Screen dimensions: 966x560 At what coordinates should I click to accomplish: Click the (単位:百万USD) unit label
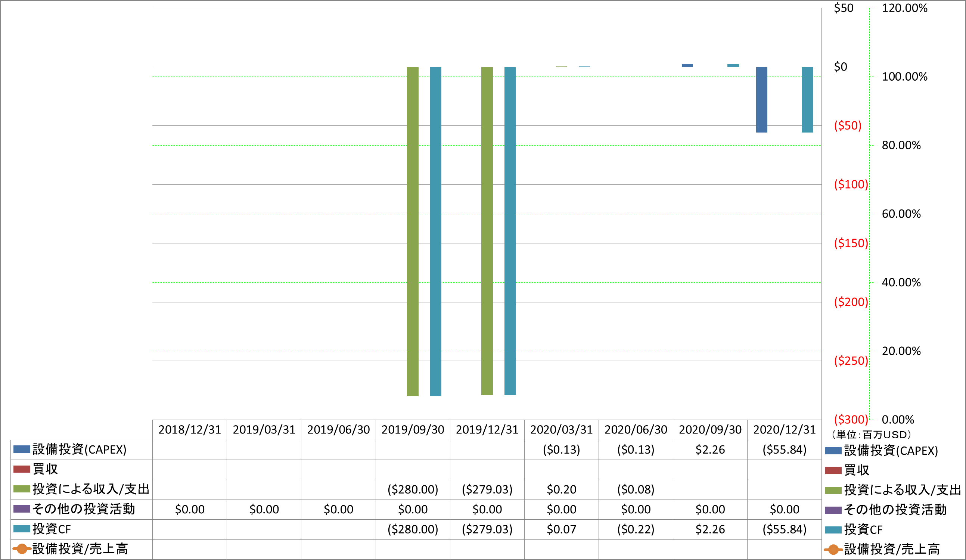coord(871,435)
